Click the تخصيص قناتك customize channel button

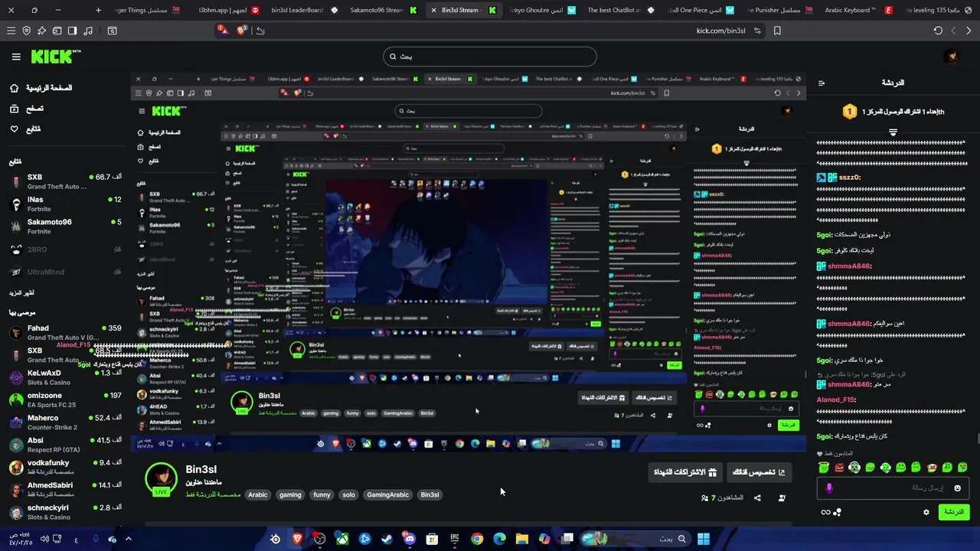pyautogui.click(x=759, y=472)
